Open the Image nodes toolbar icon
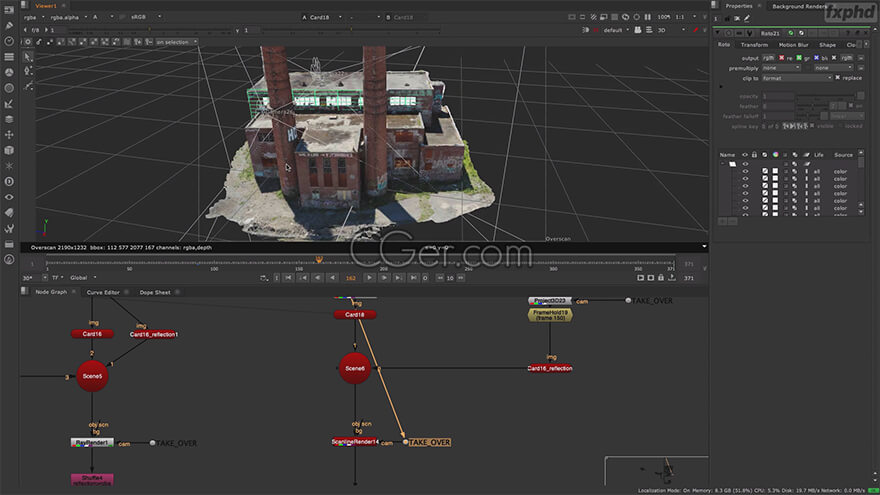880x495 pixels. 9,10
